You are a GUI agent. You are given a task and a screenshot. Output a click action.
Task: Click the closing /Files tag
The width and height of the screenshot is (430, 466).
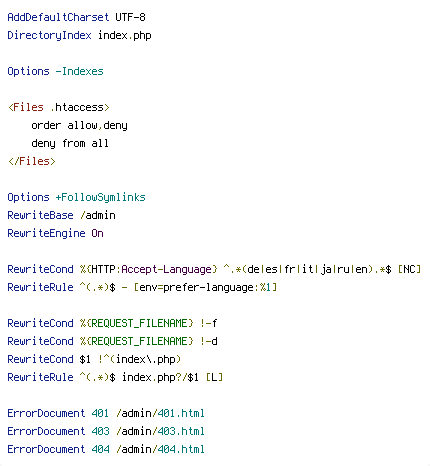click(x=32, y=161)
